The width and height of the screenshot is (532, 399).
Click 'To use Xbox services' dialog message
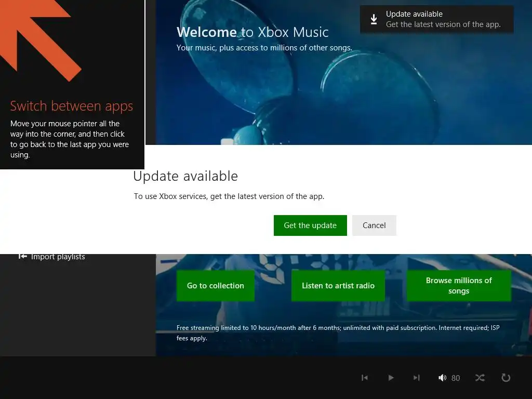229,196
